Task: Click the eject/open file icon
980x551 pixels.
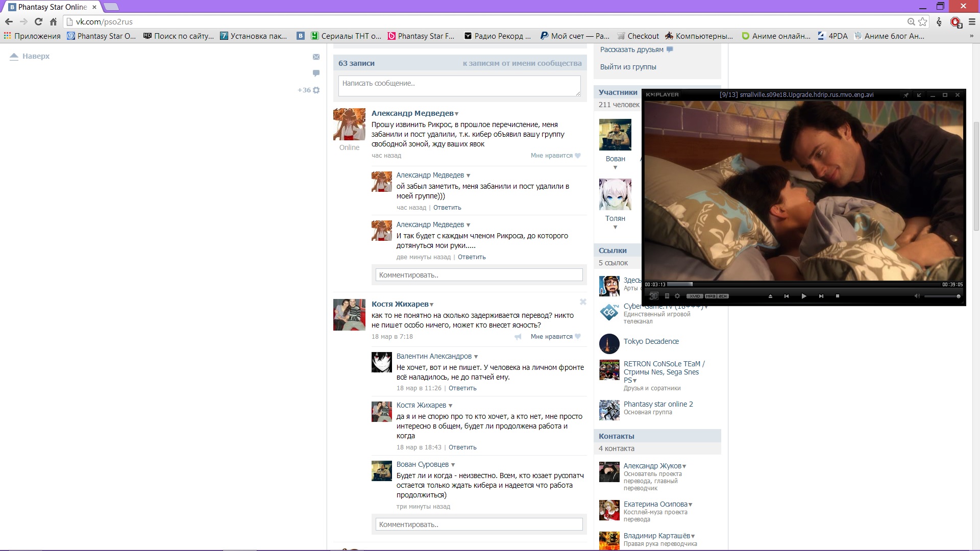Action: [x=770, y=296]
